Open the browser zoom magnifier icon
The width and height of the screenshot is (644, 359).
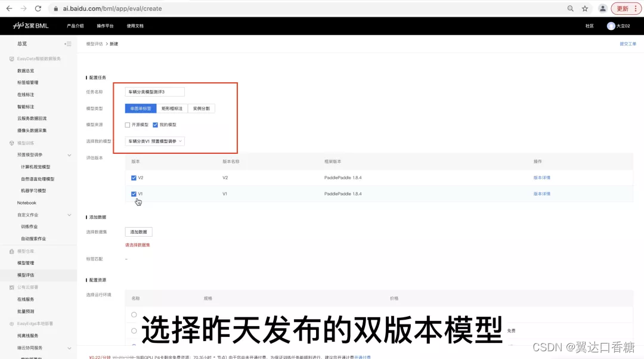[571, 8]
